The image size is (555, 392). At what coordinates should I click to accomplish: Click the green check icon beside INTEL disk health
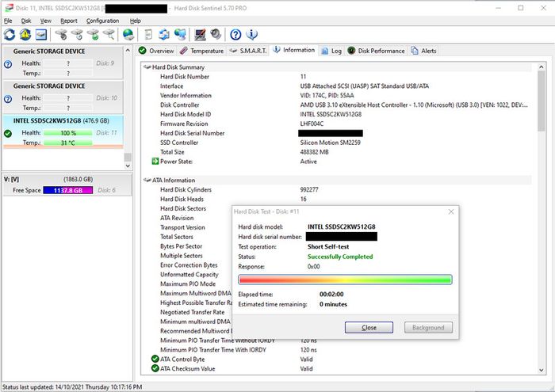8,133
